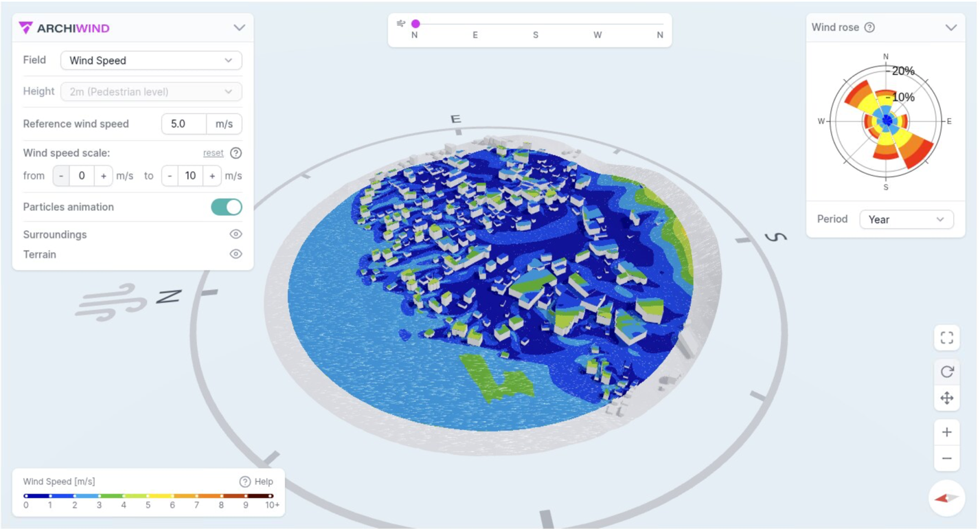Click the wind speed scale help icon
The width and height of the screenshot is (980, 529).
(x=236, y=153)
